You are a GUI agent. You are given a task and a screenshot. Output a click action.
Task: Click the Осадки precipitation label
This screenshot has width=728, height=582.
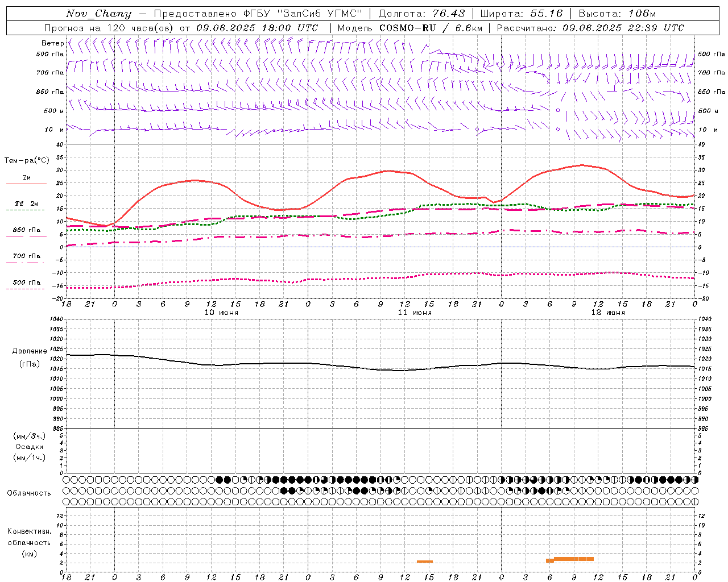tap(30, 447)
